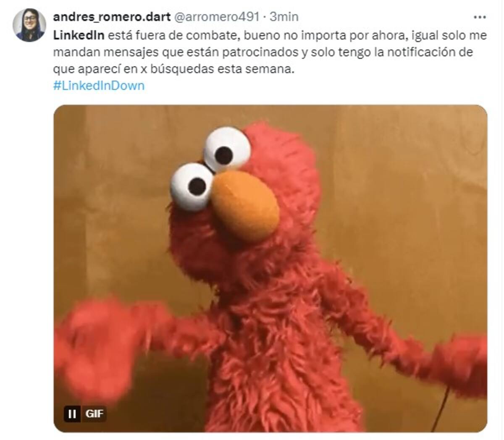
Task: Click the andres_romero.dart display name
Action: pyautogui.click(x=112, y=17)
